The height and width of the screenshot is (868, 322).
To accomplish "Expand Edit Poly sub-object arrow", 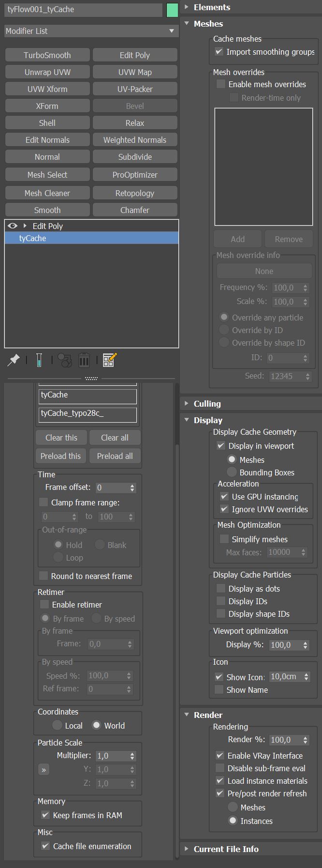I will (x=25, y=226).
